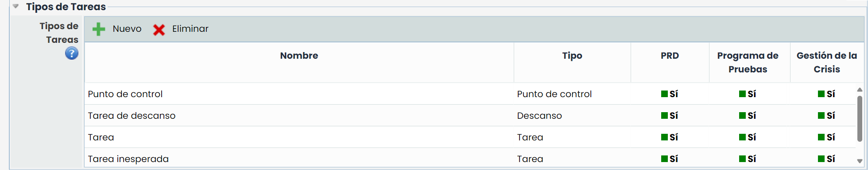Click the scrollbar down arrow in table

click(x=860, y=161)
